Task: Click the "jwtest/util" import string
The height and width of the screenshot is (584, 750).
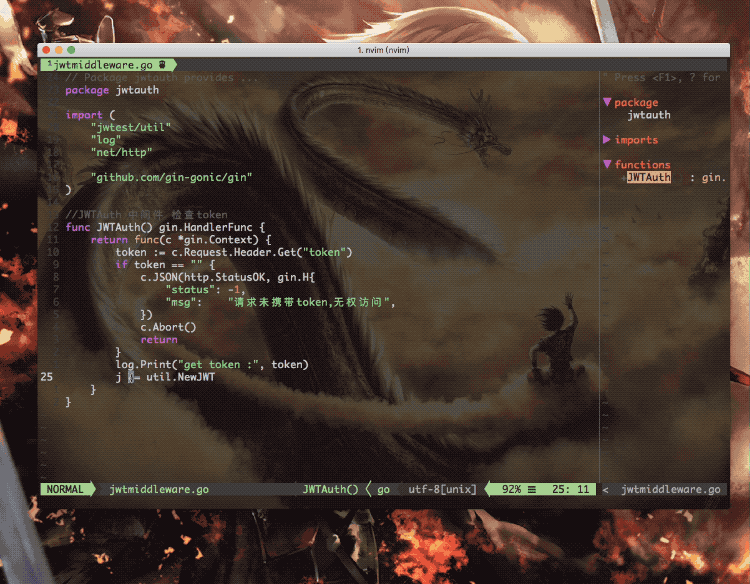Action: [131, 127]
